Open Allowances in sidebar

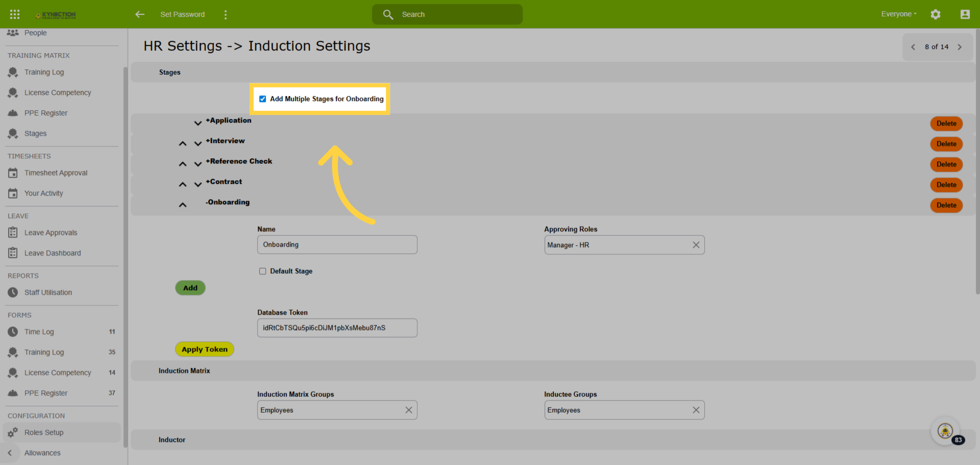point(42,453)
